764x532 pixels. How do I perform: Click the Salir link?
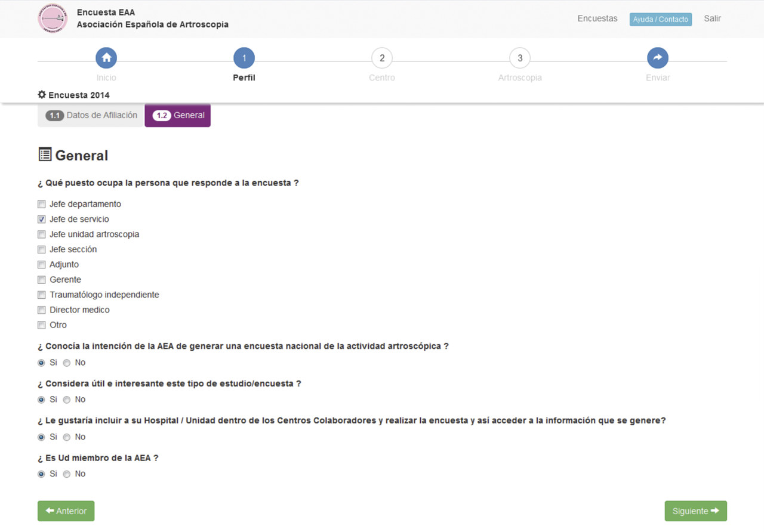click(712, 18)
